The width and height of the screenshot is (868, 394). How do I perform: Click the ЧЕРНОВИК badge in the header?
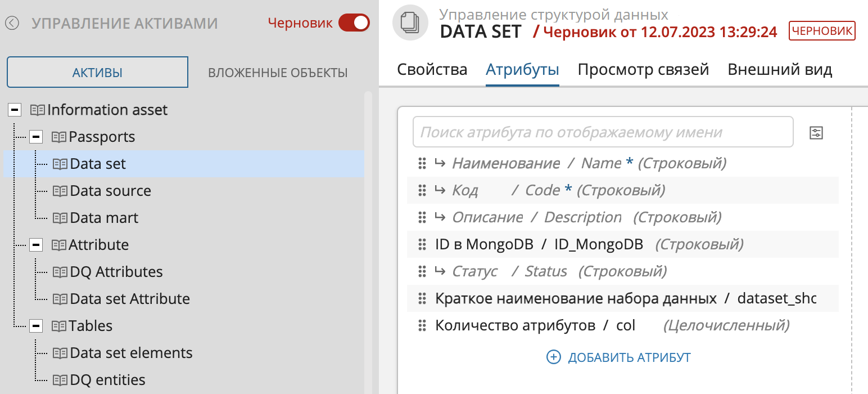822,31
